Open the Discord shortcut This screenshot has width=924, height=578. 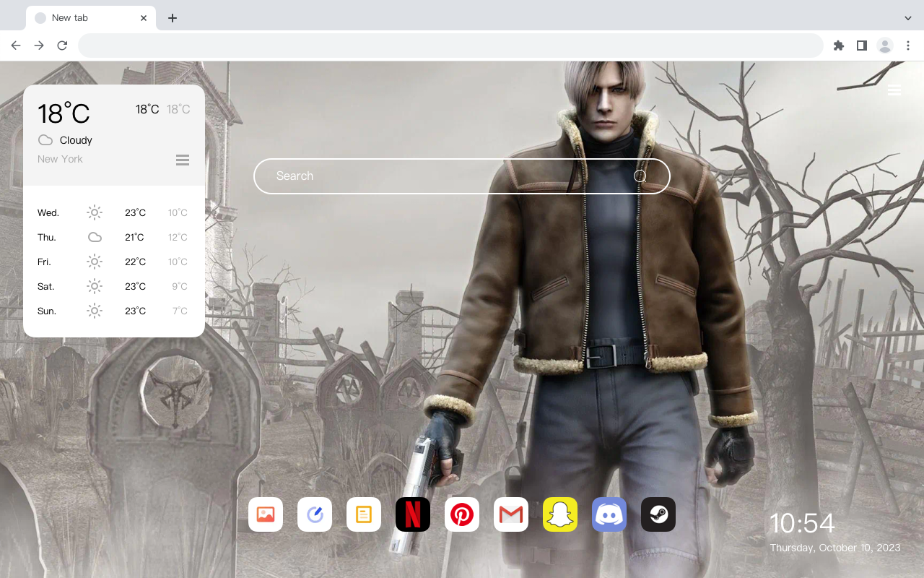pos(609,514)
